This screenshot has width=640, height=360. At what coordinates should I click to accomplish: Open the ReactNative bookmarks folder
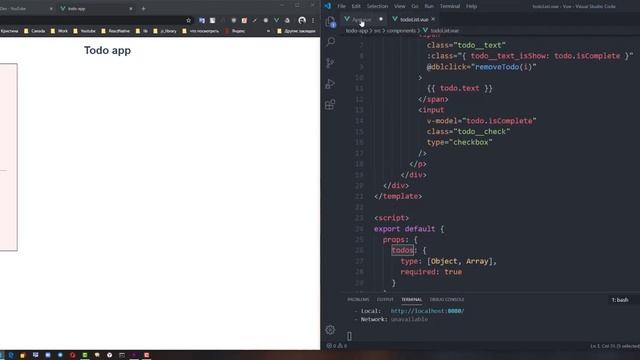click(x=116, y=31)
